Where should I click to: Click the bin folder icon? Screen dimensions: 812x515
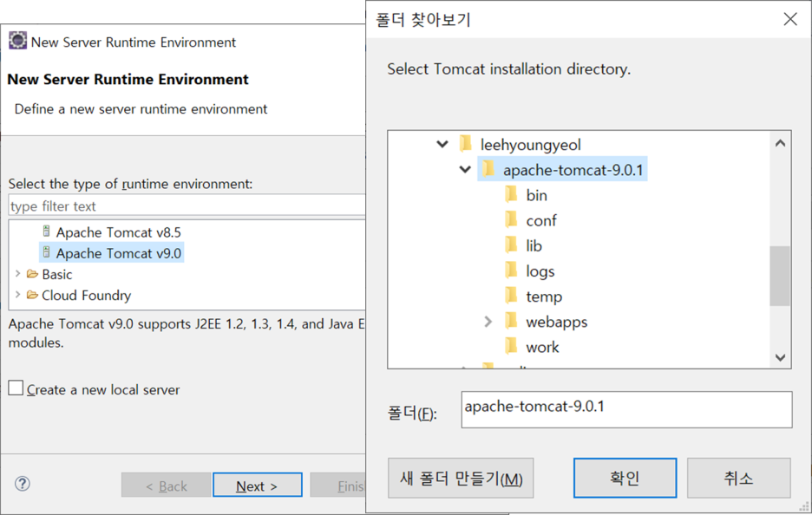click(512, 194)
